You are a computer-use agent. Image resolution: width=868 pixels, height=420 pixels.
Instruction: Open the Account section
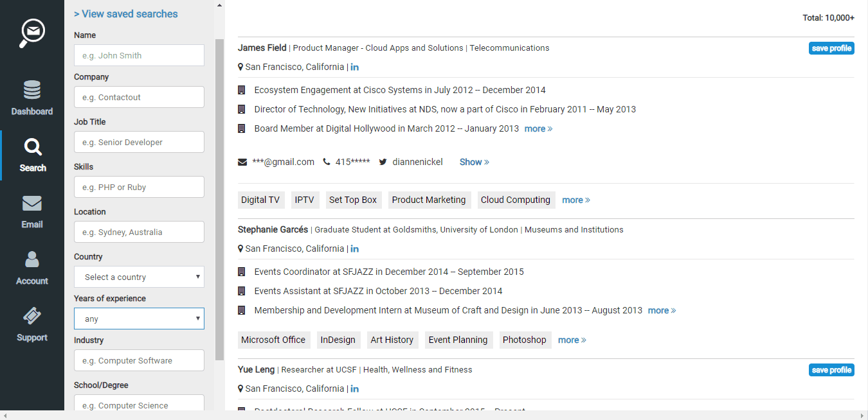coord(32,268)
